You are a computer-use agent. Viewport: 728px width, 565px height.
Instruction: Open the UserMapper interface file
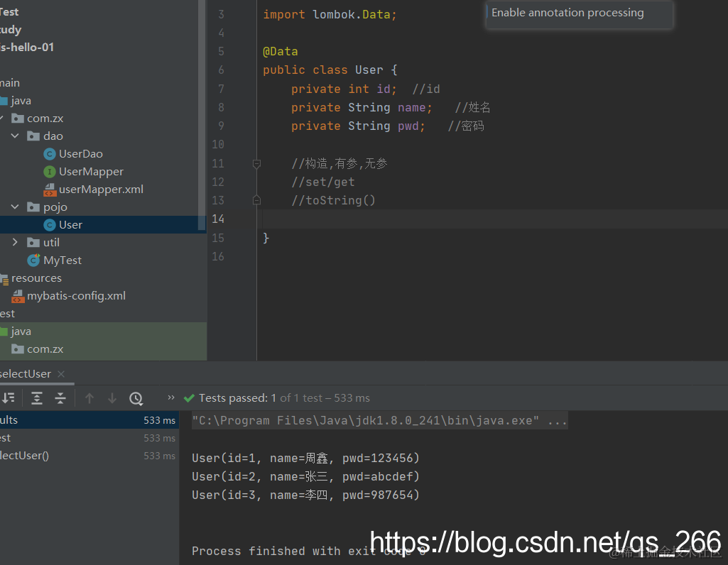[91, 172]
